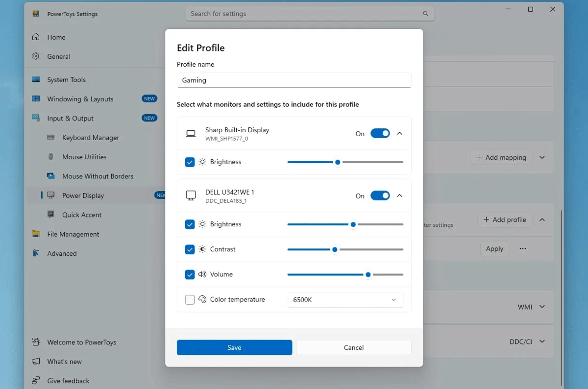The width and height of the screenshot is (588, 389).
Task: Turn off the Sharp Built-in Display toggle
Action: click(x=380, y=133)
